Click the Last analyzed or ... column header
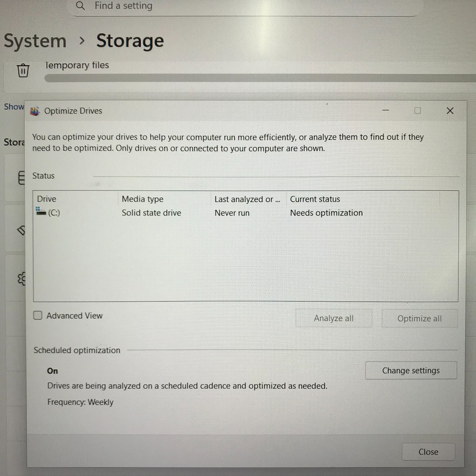Viewport: 476px width, 476px height. pyautogui.click(x=248, y=199)
